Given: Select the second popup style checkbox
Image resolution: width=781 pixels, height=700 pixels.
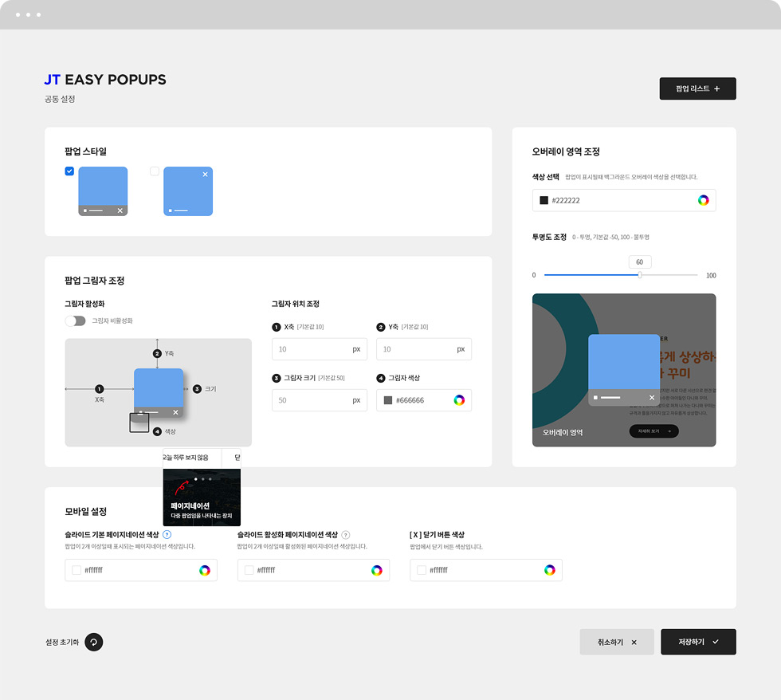Looking at the screenshot, I should click(155, 171).
